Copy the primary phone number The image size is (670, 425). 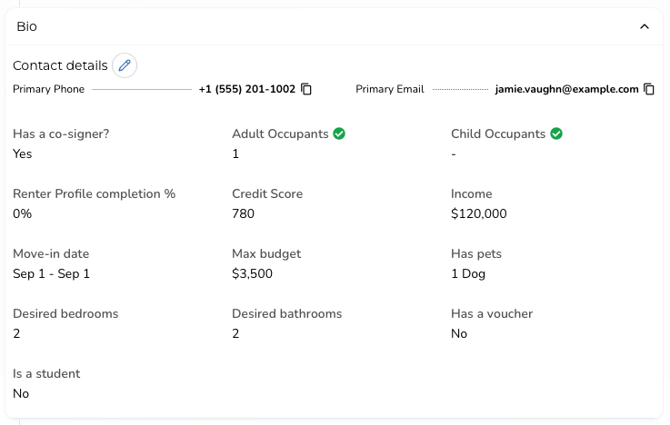307,89
